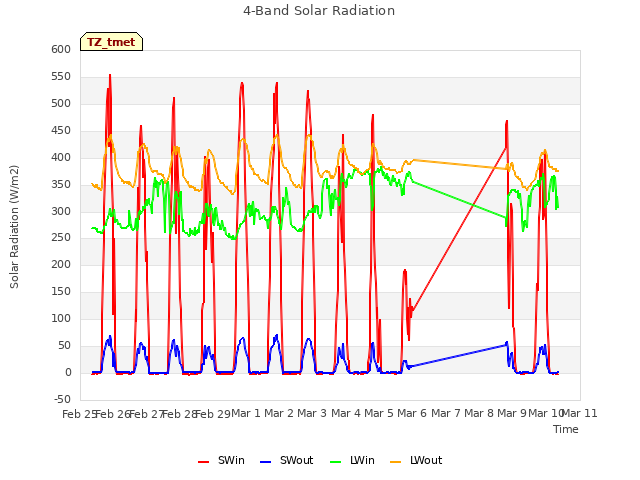Viewport: 640px width, 480px height.
Task: Click the red SWin legend swatch
Action: [203, 462]
